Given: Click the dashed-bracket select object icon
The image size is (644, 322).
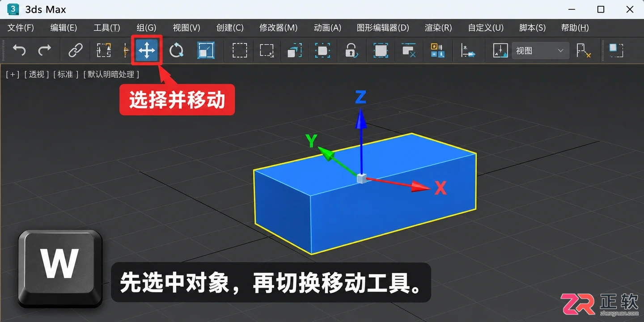Looking at the screenshot, I should point(104,50).
